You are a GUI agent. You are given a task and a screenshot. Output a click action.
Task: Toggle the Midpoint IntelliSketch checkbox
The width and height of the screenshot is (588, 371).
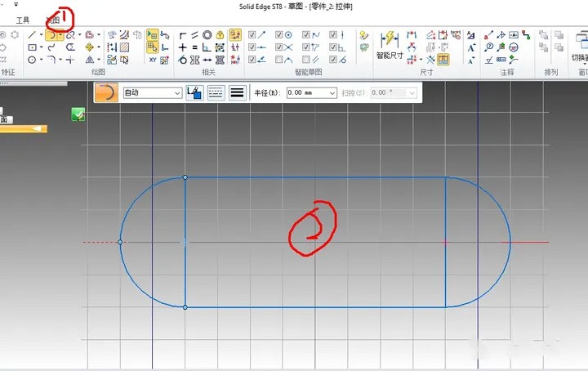(x=252, y=47)
